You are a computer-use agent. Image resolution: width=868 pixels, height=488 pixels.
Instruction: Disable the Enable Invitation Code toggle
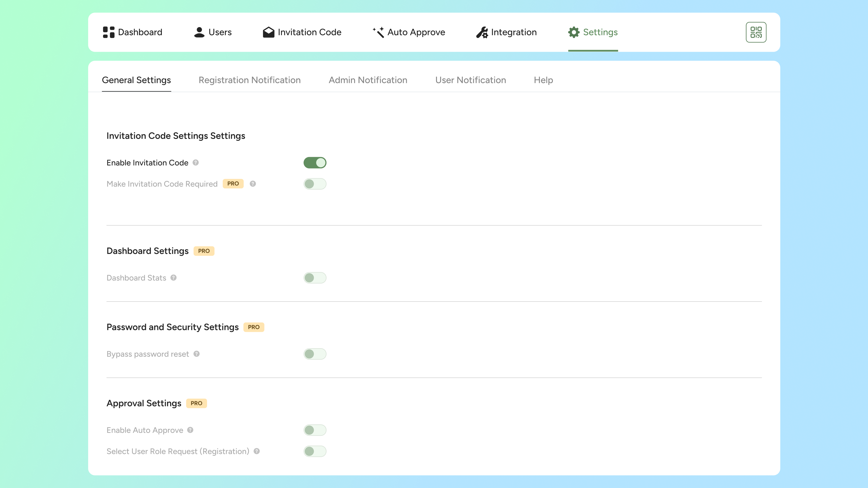point(315,163)
